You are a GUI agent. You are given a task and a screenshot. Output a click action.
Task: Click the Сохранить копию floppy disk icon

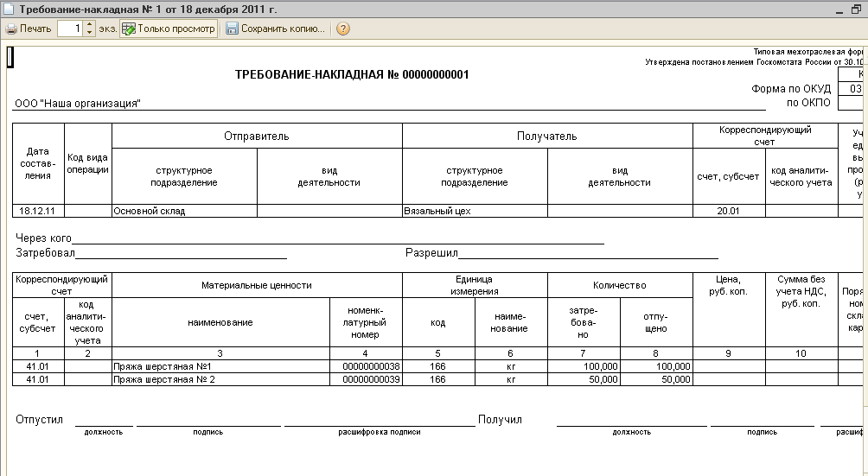[232, 29]
